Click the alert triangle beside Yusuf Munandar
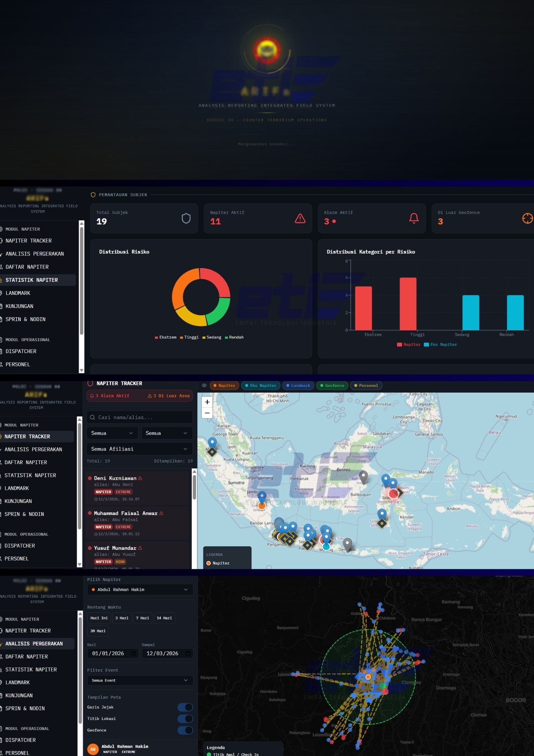The image size is (534, 756). point(140,548)
